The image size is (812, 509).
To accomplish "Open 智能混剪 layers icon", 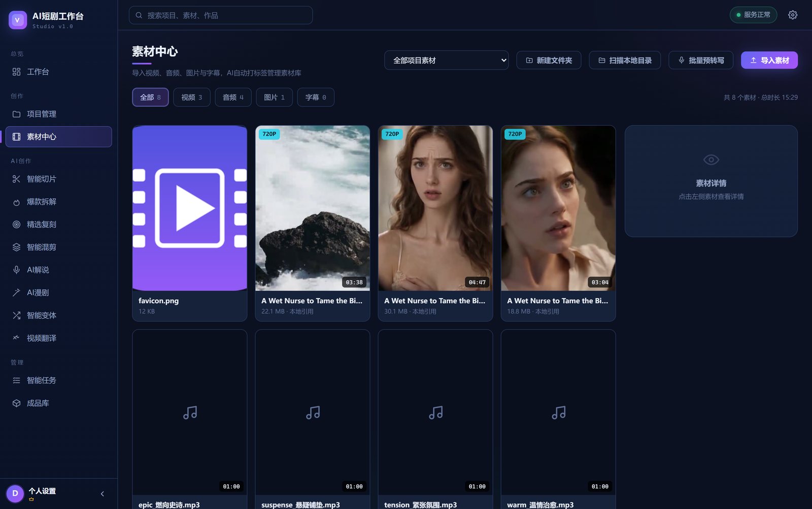I will (16, 247).
